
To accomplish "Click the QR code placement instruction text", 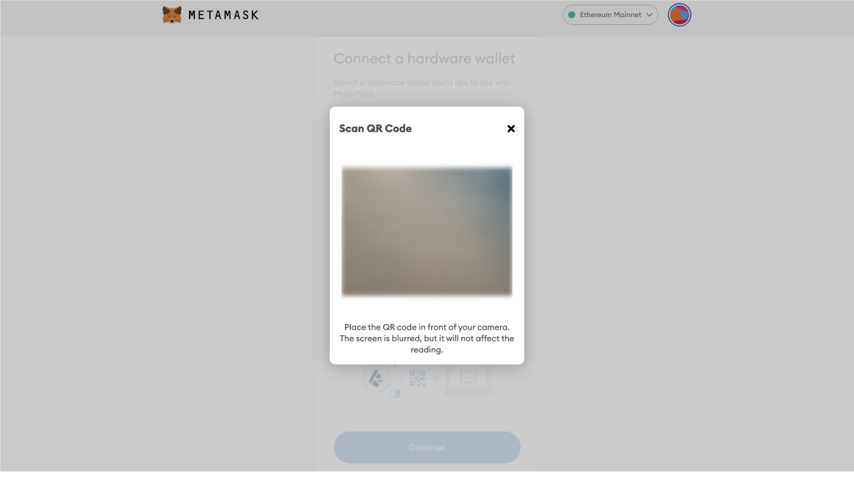I will pos(427,338).
